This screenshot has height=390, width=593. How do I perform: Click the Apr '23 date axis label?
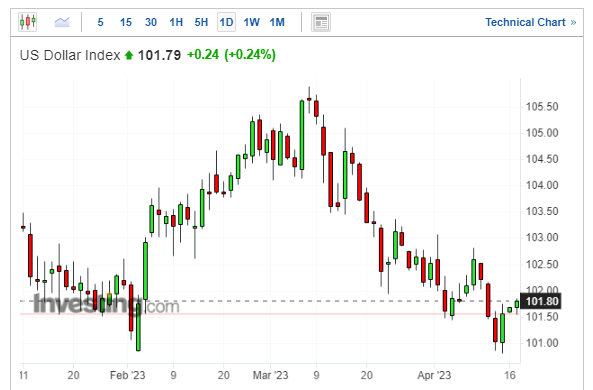click(x=434, y=375)
